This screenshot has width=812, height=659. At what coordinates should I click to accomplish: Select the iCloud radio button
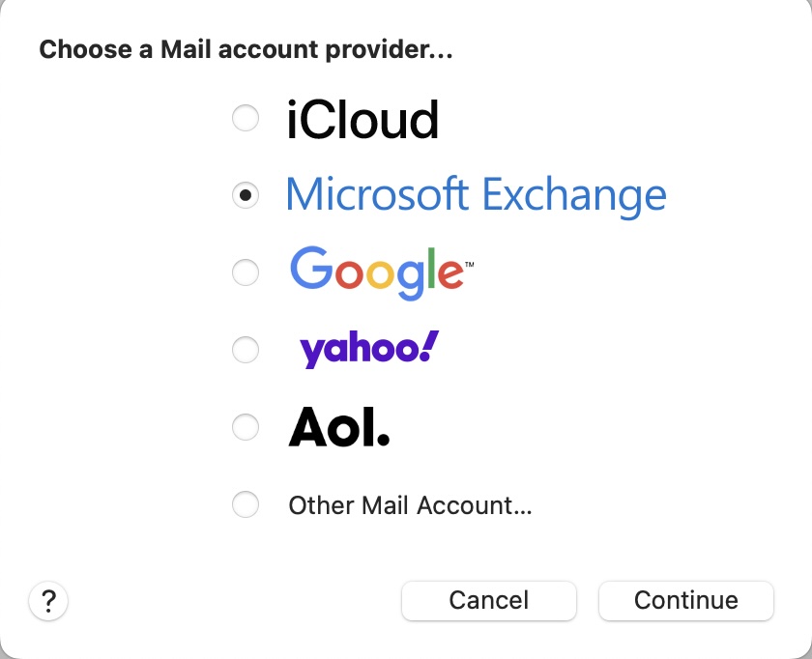click(x=246, y=118)
